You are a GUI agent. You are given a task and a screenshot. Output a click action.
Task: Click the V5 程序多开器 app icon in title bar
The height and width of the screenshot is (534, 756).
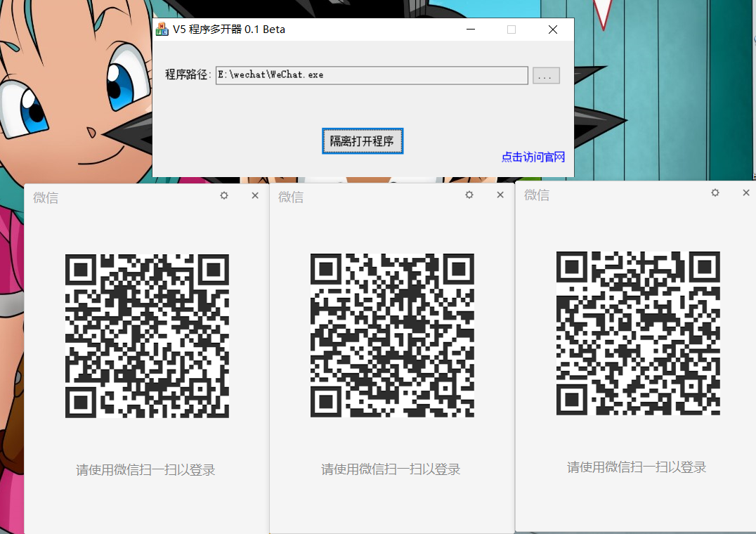click(x=162, y=30)
